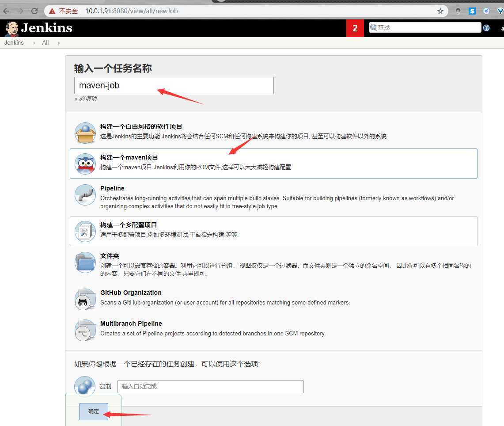Click the 确定 confirm button
The image size is (504, 426).
(x=94, y=411)
